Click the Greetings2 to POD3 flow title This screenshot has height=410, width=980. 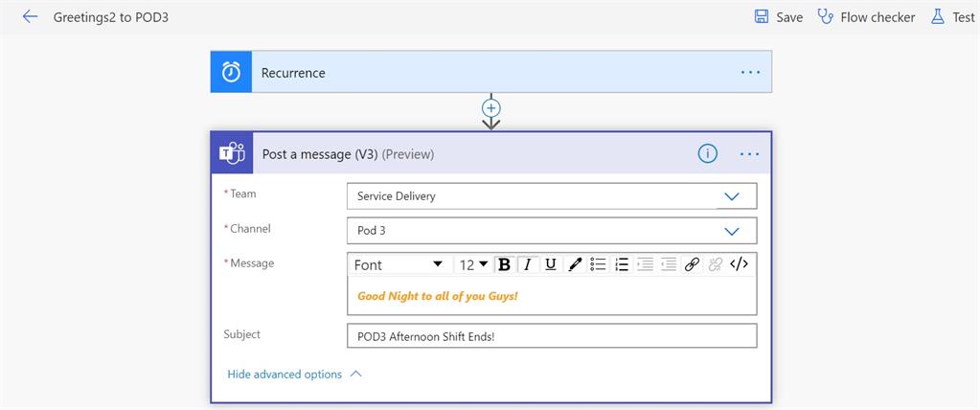pos(110,17)
